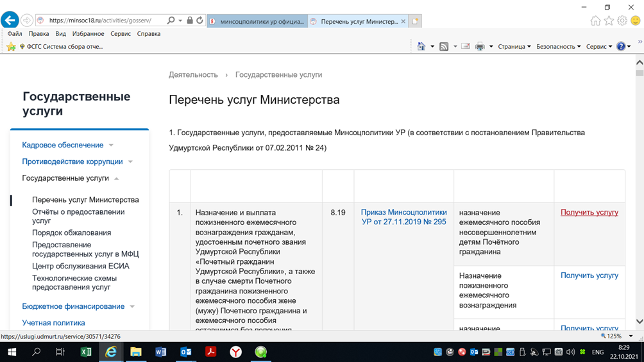Refresh the page with the reload icon

199,21
